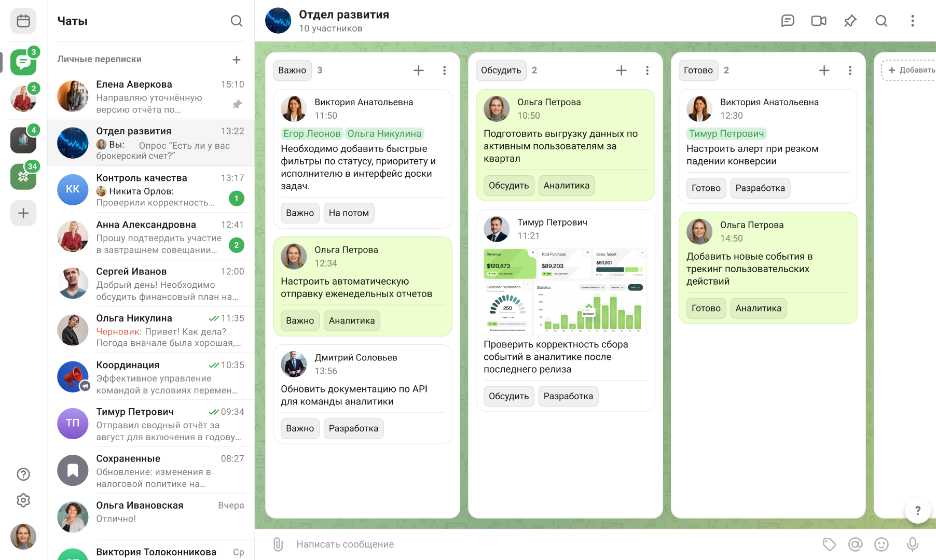936x560 pixels.
Task: Open Елена Аверкова chat
Action: (150, 96)
